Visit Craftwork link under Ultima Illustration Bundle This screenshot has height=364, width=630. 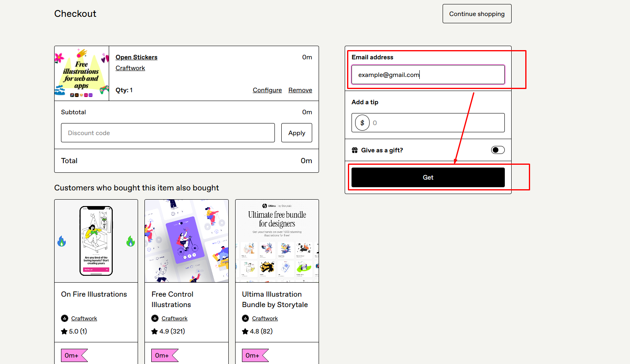pos(265,318)
